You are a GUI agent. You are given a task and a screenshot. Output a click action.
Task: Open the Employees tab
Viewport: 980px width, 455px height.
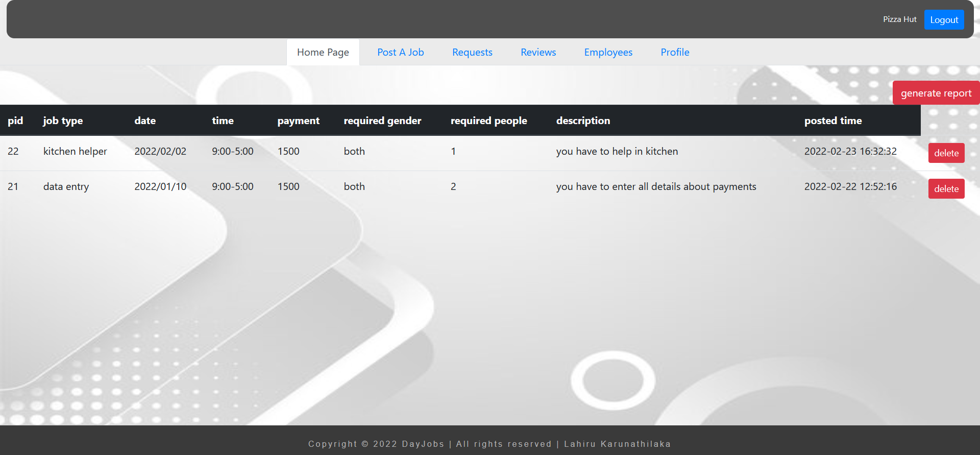608,52
